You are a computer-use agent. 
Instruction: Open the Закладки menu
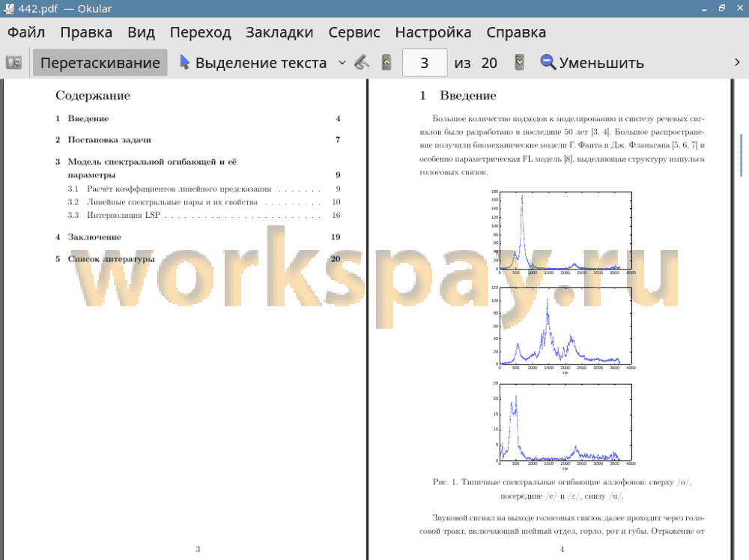[x=279, y=32]
